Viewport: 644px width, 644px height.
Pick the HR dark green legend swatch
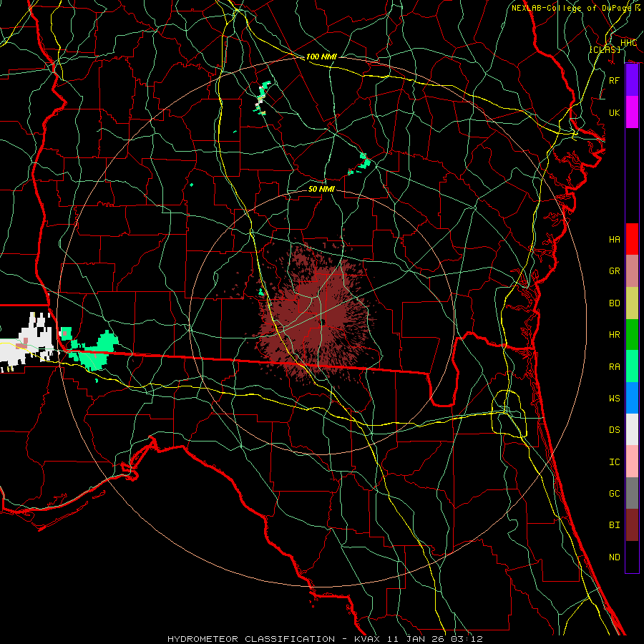point(632,334)
